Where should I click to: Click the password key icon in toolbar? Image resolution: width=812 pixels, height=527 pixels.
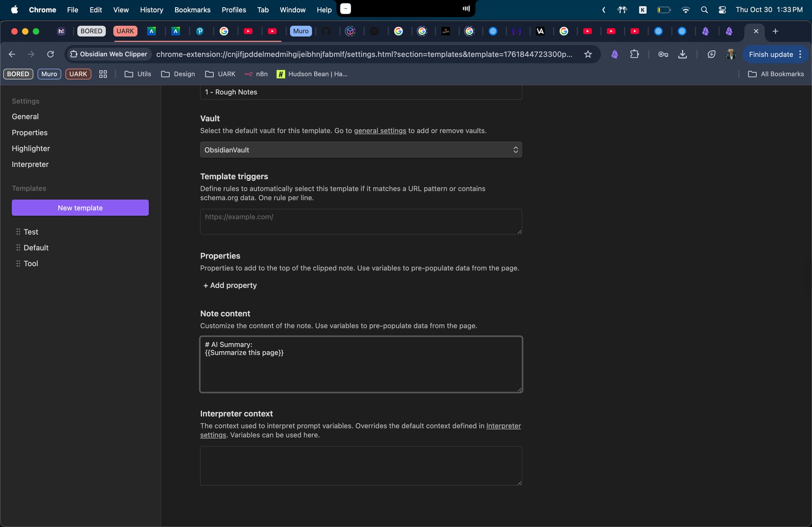pyautogui.click(x=663, y=54)
